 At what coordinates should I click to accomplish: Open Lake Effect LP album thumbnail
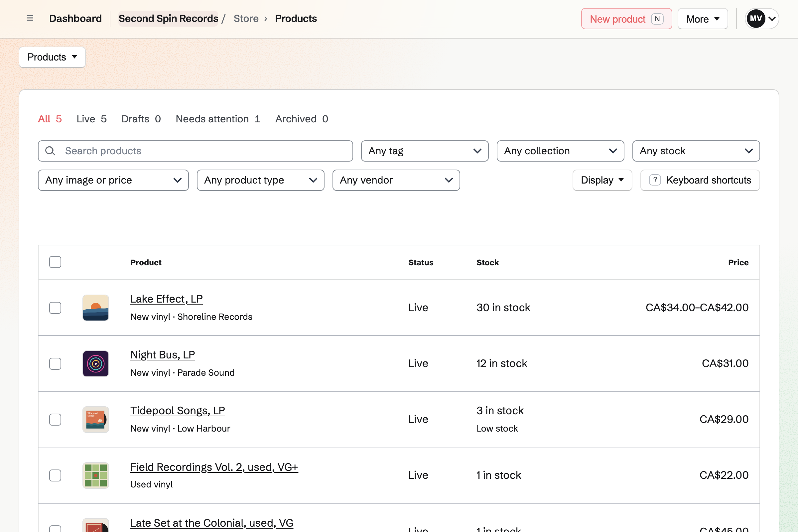pos(96,308)
